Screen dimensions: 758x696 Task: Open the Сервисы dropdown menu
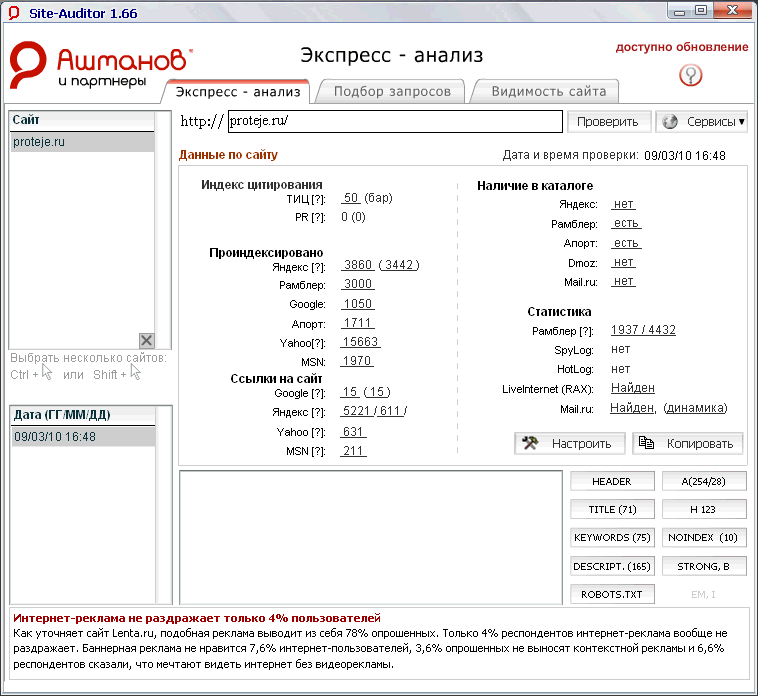click(702, 122)
